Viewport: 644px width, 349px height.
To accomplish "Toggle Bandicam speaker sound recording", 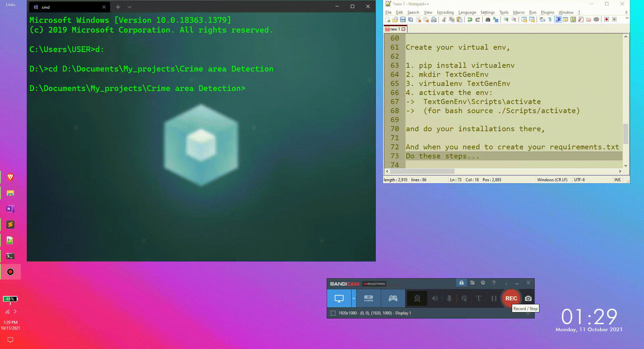I will tap(435, 298).
